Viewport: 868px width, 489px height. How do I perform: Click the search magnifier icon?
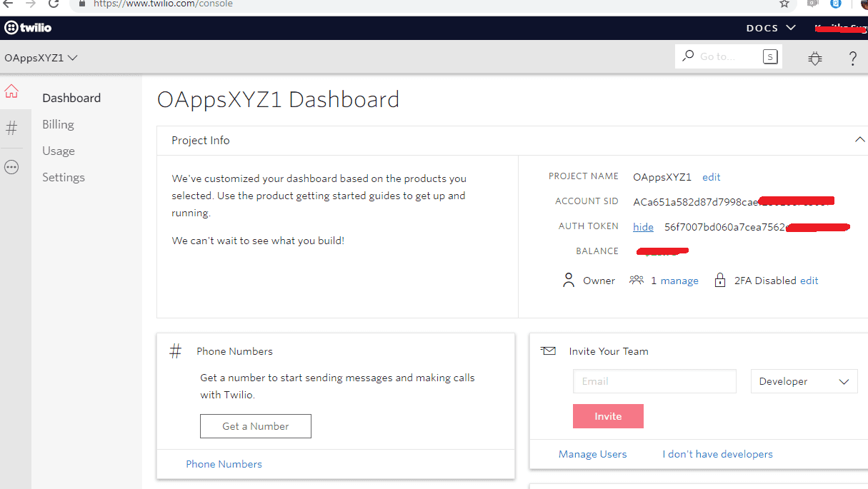[x=688, y=56]
